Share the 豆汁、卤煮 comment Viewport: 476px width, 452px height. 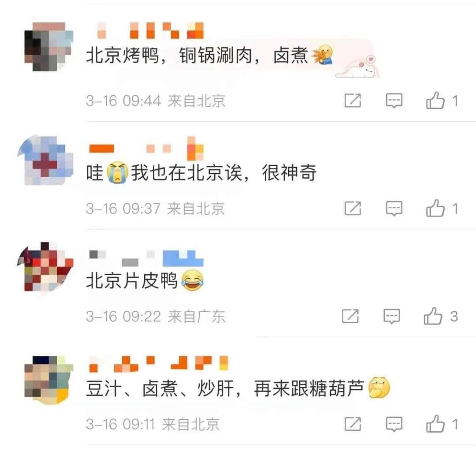click(353, 424)
